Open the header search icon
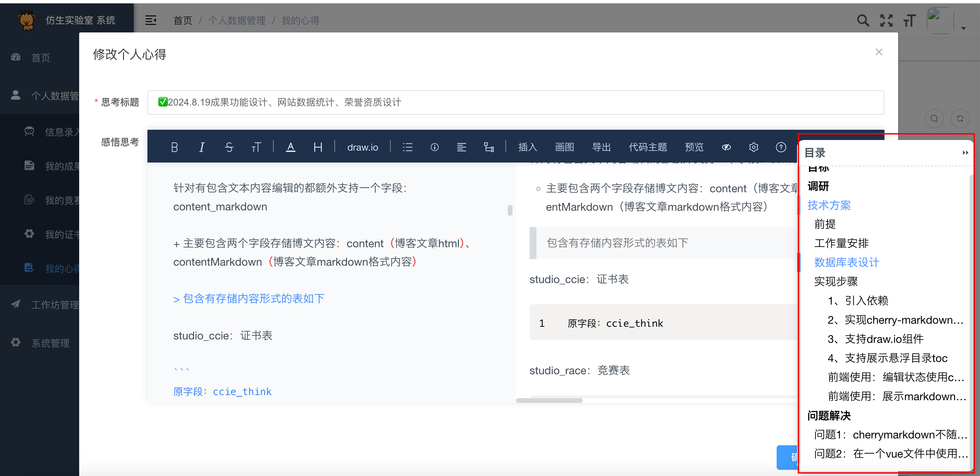The width and height of the screenshot is (980, 476). pos(863,20)
